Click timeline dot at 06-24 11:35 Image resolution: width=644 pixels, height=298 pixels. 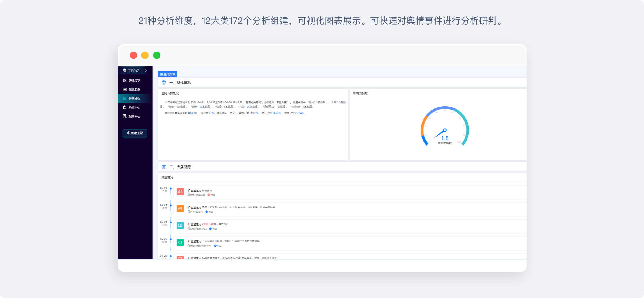(171, 205)
